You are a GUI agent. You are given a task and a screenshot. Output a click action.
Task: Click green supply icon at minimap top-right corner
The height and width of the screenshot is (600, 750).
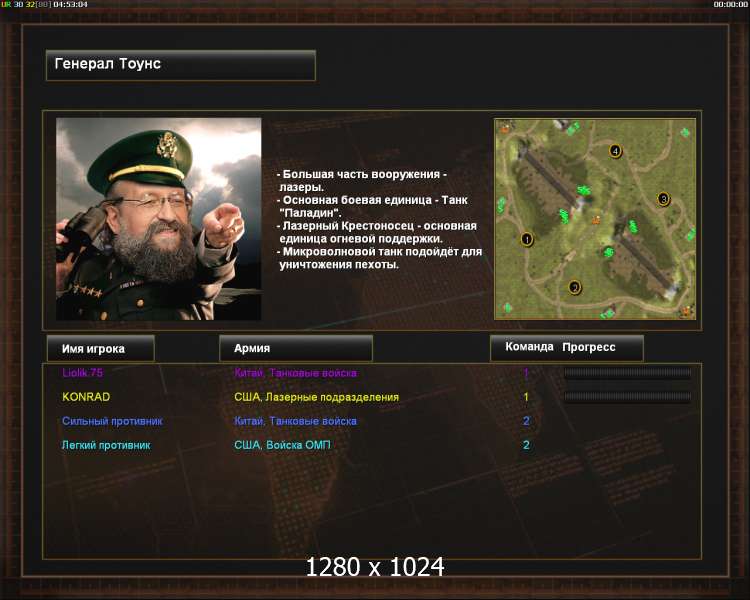pos(685,132)
